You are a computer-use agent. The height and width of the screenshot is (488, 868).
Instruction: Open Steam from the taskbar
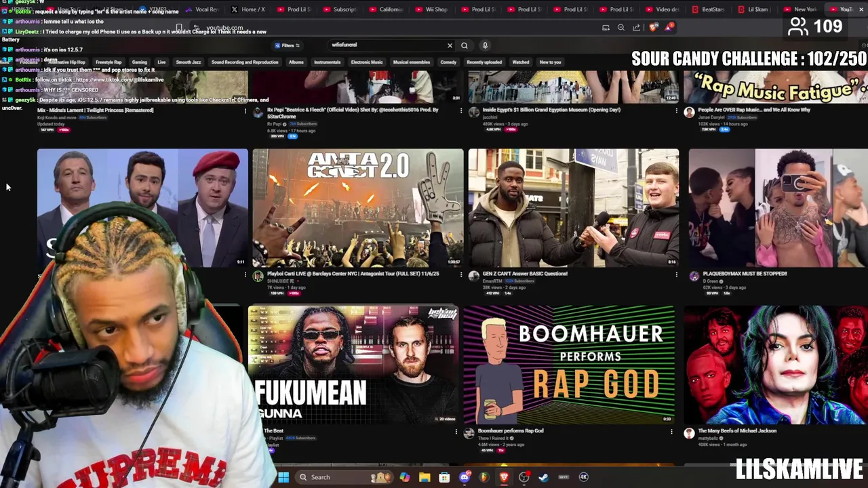coord(543,477)
